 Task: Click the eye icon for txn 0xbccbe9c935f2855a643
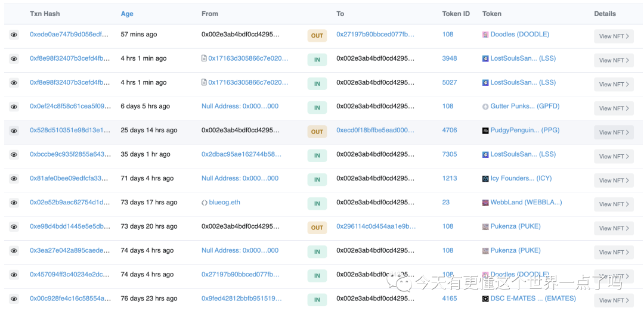14,155
